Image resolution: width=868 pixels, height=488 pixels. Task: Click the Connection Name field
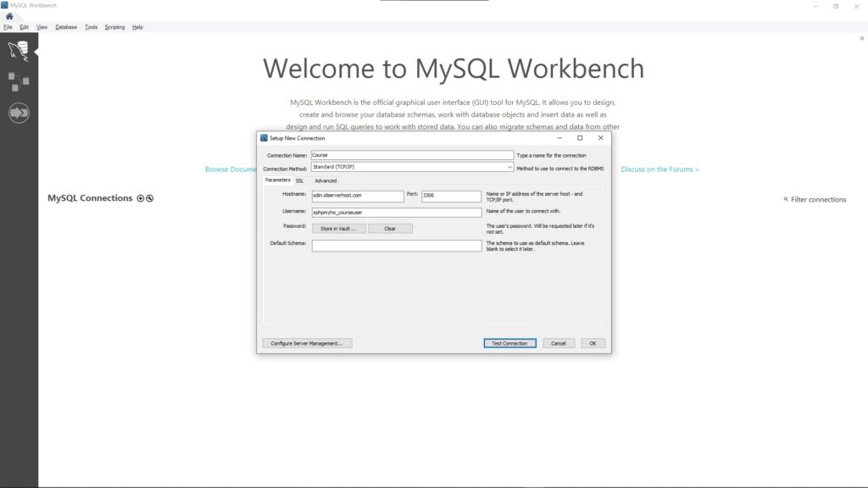[x=412, y=156]
